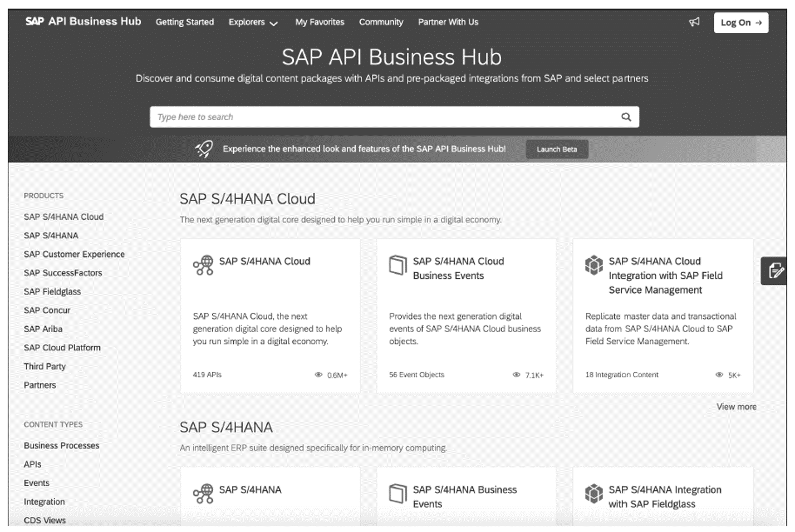Open the announcements megaphone icon
The height and width of the screenshot is (532, 795).
[x=694, y=22]
